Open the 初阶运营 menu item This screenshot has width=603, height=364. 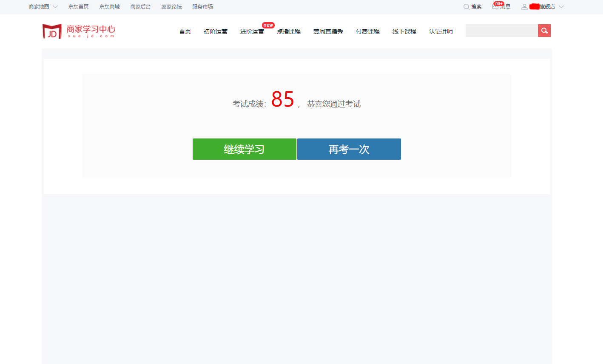pyautogui.click(x=216, y=31)
